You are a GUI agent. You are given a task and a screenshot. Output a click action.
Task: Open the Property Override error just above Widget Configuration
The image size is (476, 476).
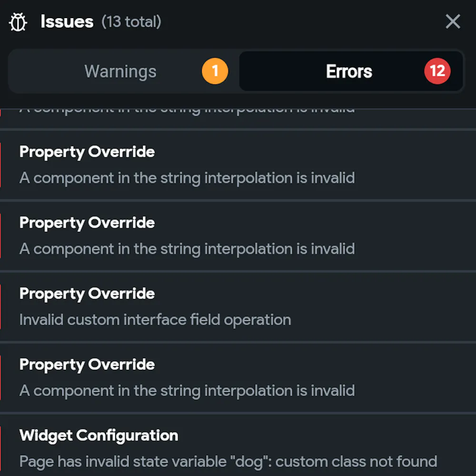[238, 377]
